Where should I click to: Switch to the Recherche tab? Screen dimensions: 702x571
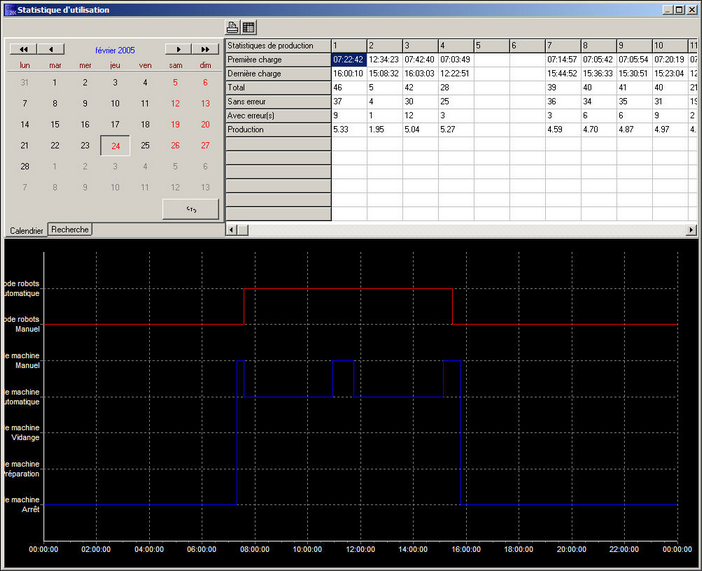click(70, 229)
